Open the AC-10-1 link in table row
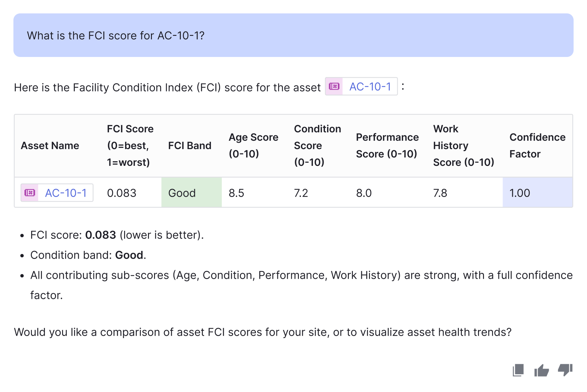Image resolution: width=587 pixels, height=392 pixels. 66,193
